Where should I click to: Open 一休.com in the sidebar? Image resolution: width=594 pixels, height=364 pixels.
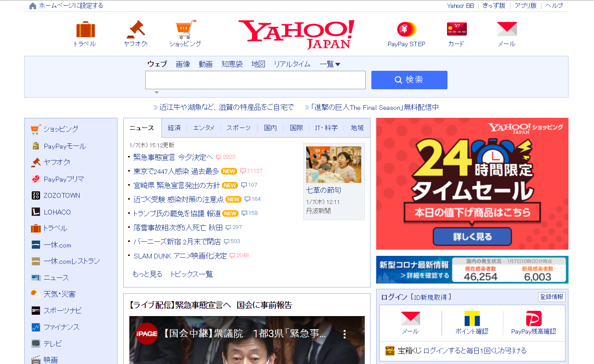57,245
